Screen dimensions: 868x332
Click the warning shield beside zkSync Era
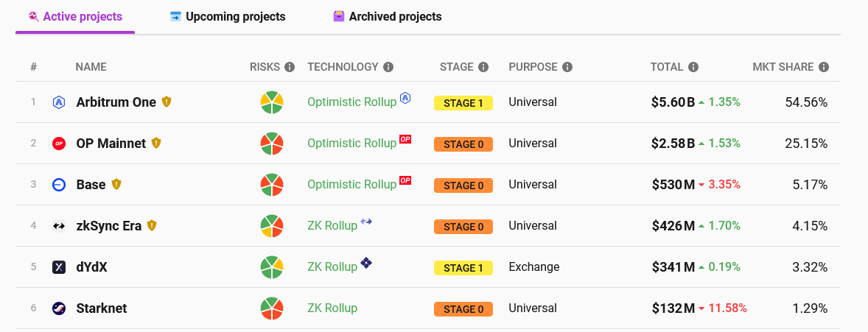click(153, 225)
